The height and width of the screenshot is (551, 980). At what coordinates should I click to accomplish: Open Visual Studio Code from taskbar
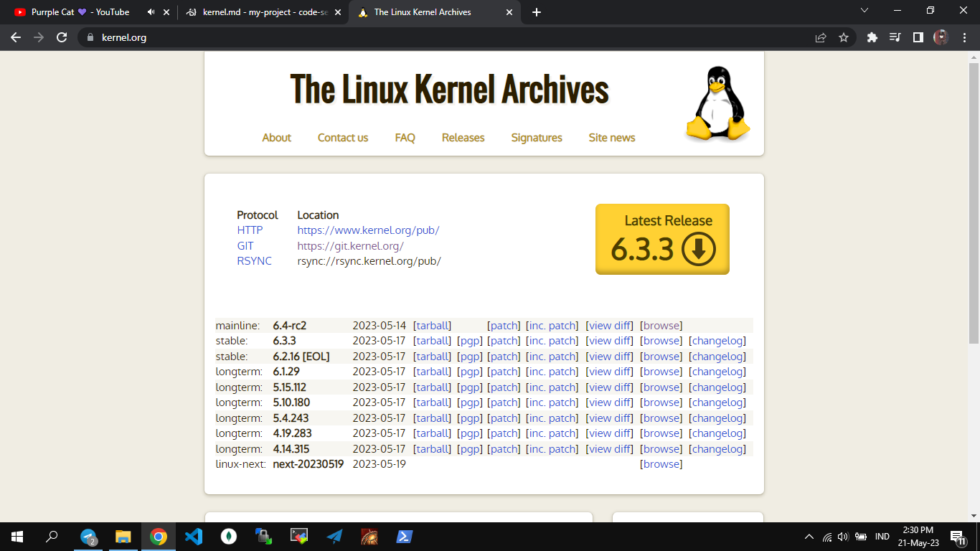194,536
